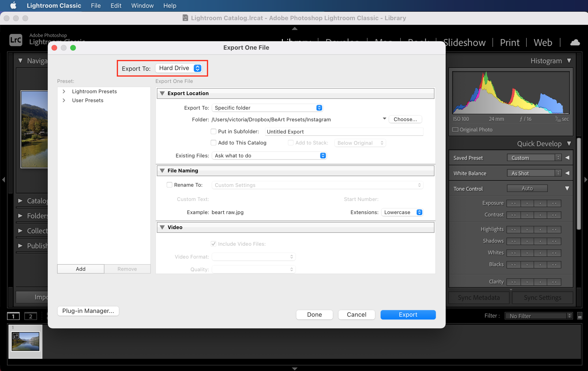Increase Blacks by a large step
588x371 pixels.
click(554, 264)
